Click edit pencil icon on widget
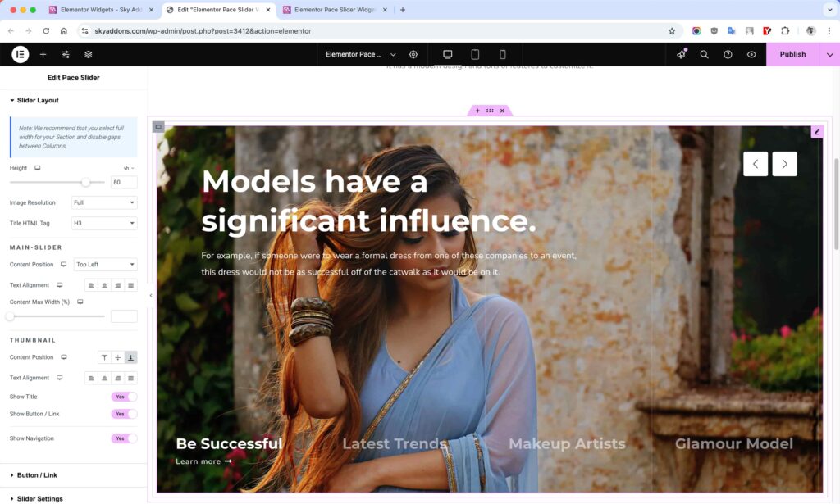This screenshot has height=504, width=840. click(816, 132)
